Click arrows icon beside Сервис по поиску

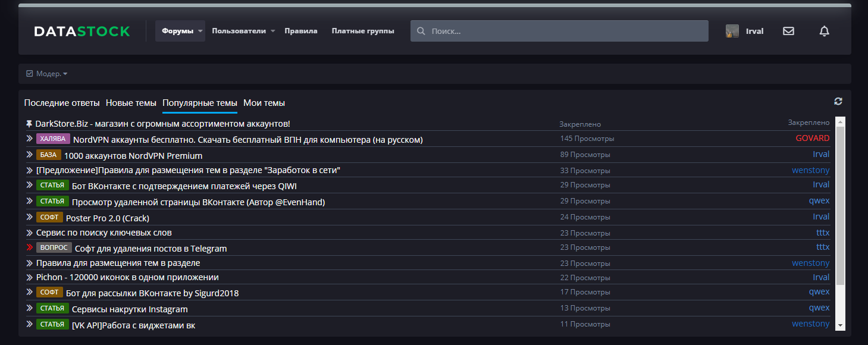[29, 233]
